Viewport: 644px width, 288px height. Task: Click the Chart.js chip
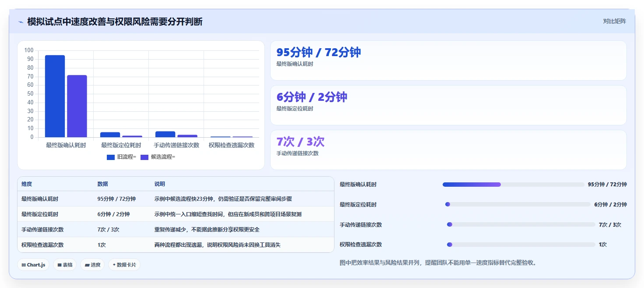coord(33,265)
